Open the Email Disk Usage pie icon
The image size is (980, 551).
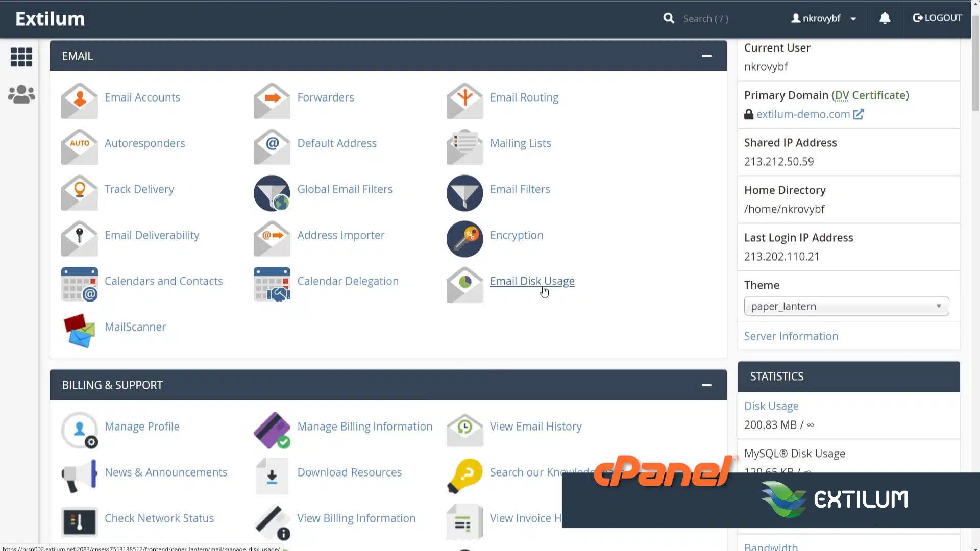click(x=464, y=284)
